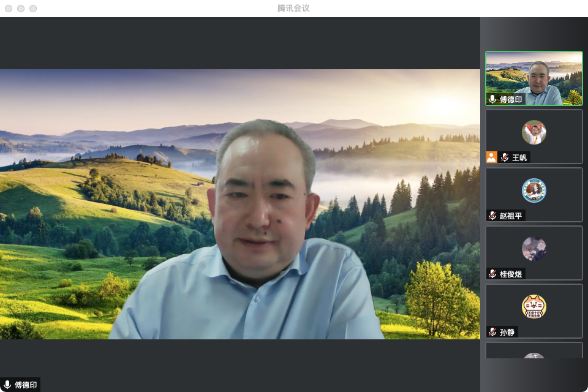588x392 pixels.
Task: Click 桂俊煜's profile avatar
Action: click(x=534, y=249)
